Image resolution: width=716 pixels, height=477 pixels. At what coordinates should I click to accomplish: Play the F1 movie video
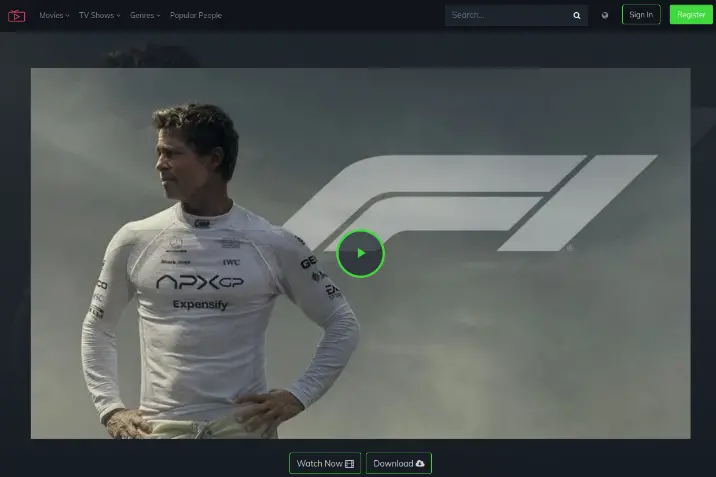pos(360,253)
